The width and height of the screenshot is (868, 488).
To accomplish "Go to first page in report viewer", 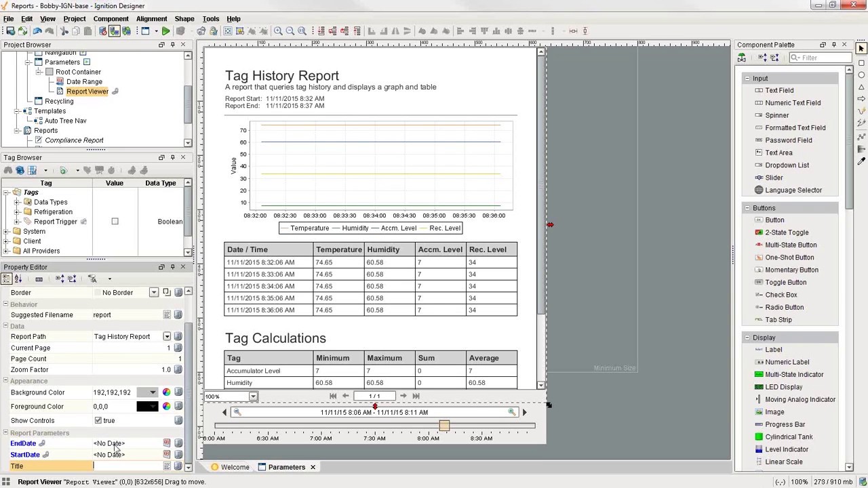I will click(333, 396).
